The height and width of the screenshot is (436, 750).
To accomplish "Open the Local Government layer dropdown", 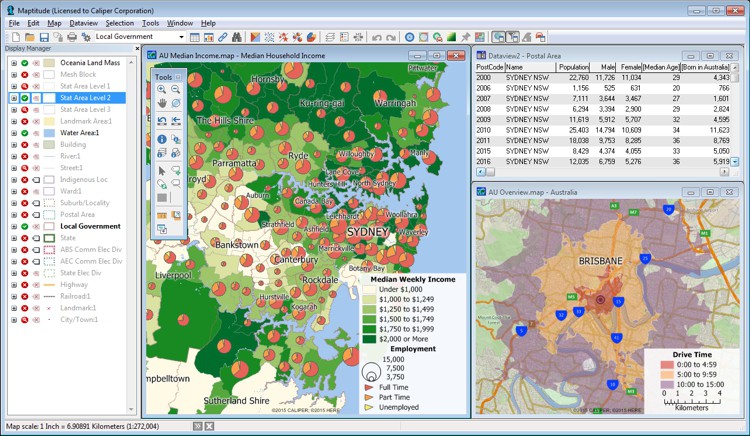I will pyautogui.click(x=181, y=37).
